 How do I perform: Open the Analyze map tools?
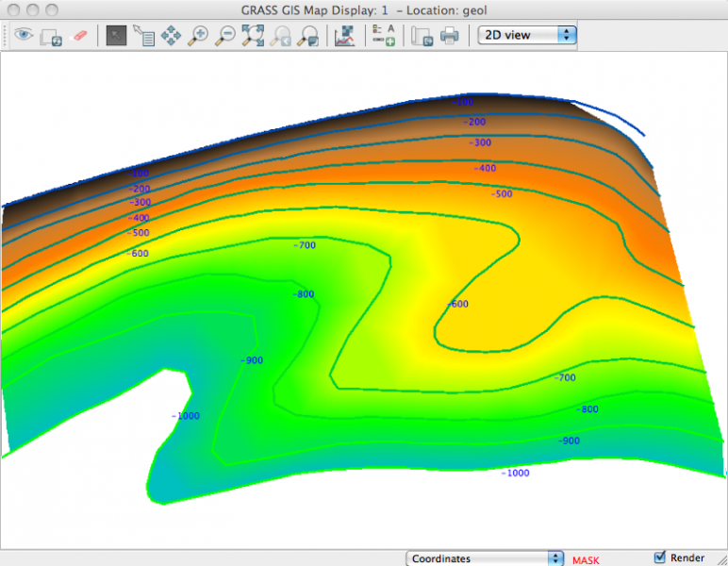pyautogui.click(x=345, y=36)
